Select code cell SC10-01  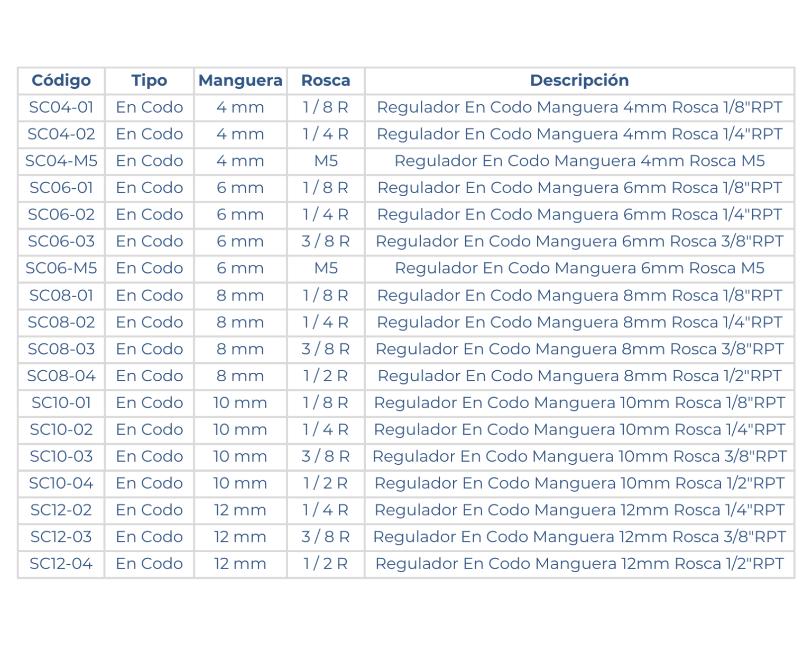tap(61, 403)
